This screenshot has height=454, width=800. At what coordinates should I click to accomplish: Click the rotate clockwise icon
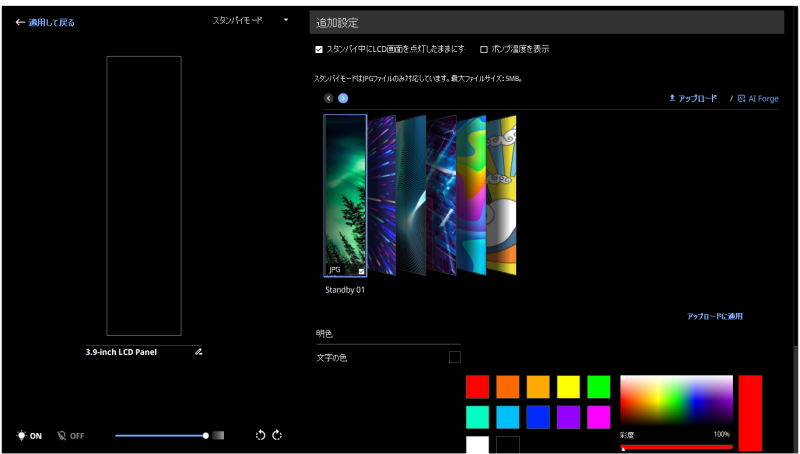tap(277, 435)
